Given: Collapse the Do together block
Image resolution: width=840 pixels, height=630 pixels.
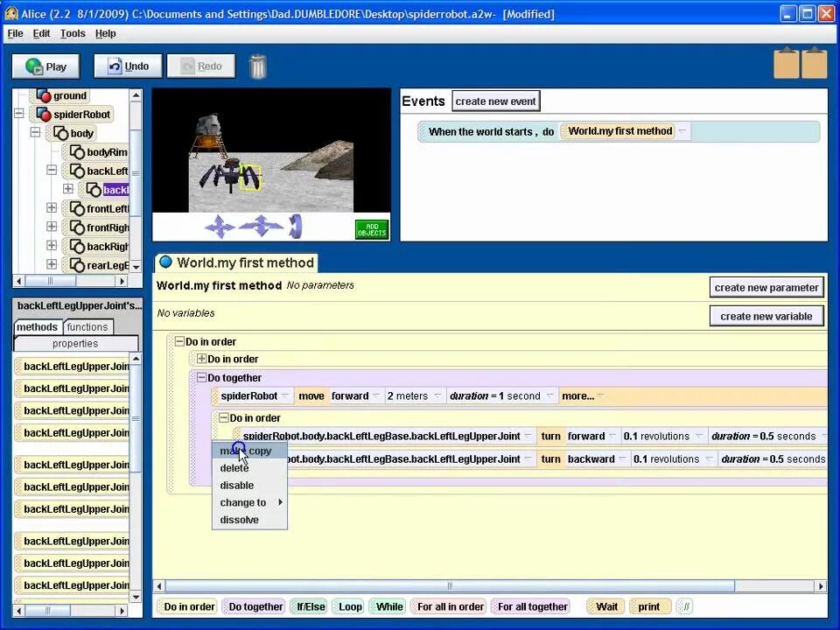Looking at the screenshot, I should (201, 377).
